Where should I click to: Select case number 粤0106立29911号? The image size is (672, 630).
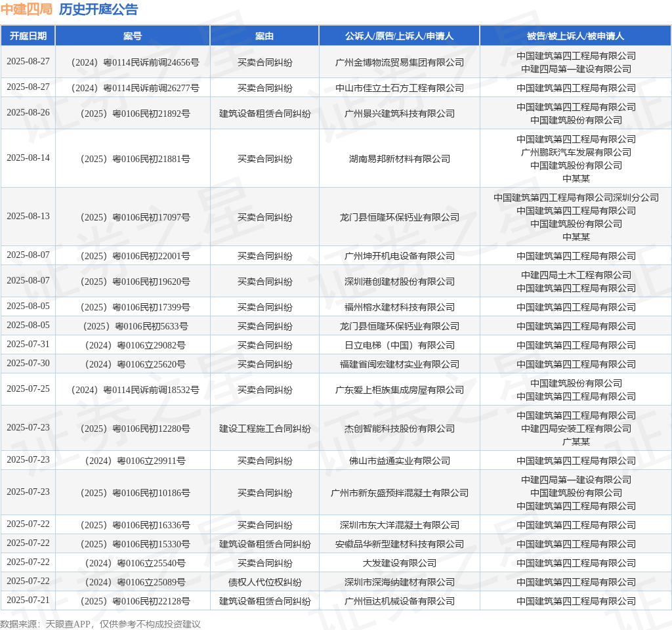tap(135, 461)
